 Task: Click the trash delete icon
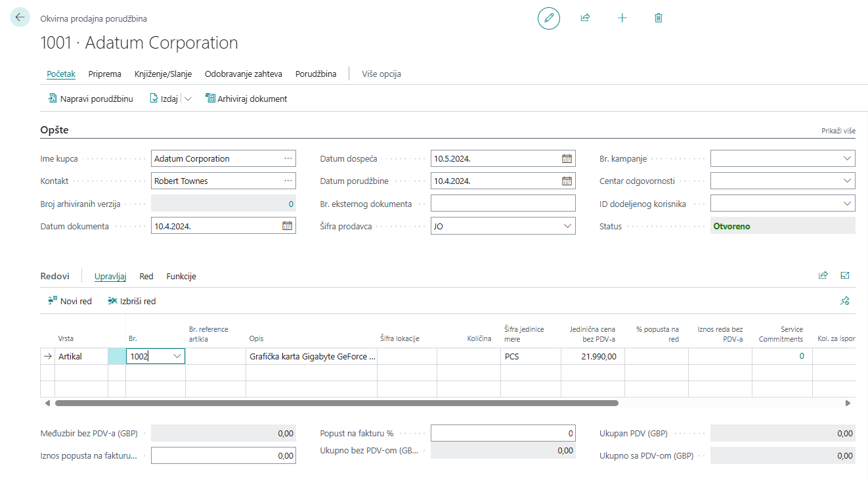659,18
